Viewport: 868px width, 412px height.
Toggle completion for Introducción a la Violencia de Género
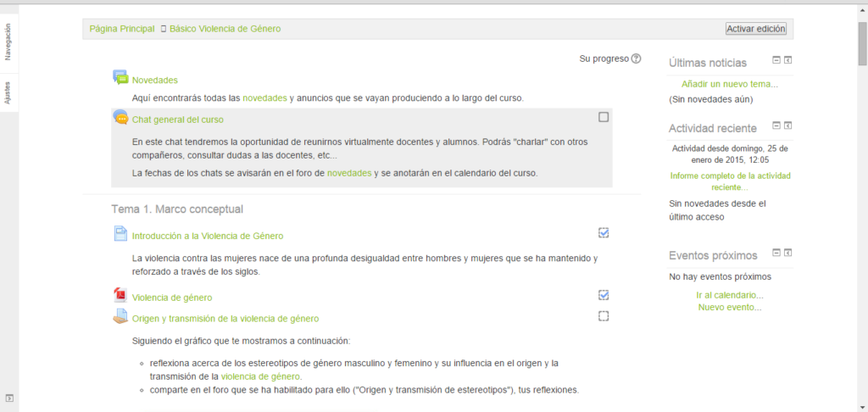pos(604,233)
